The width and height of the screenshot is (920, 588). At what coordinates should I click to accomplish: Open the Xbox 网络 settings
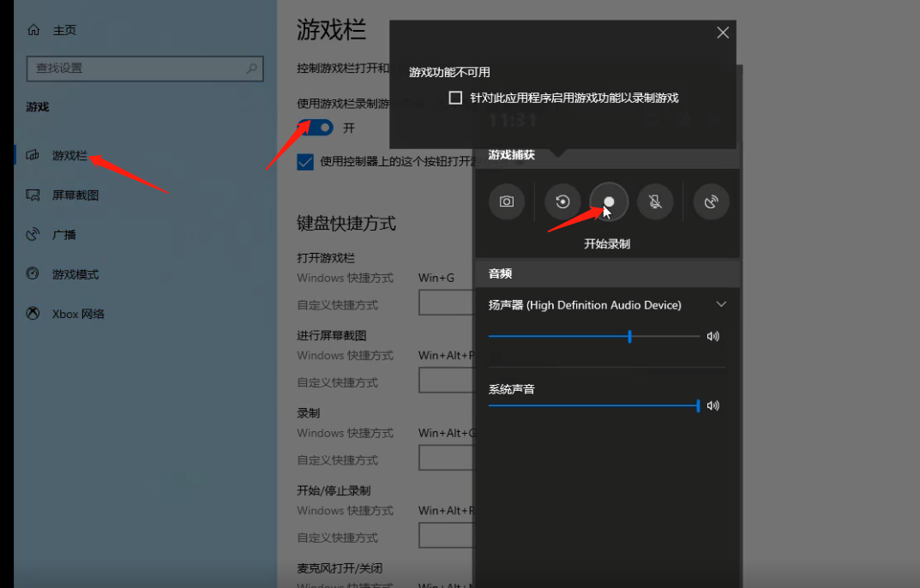81,314
